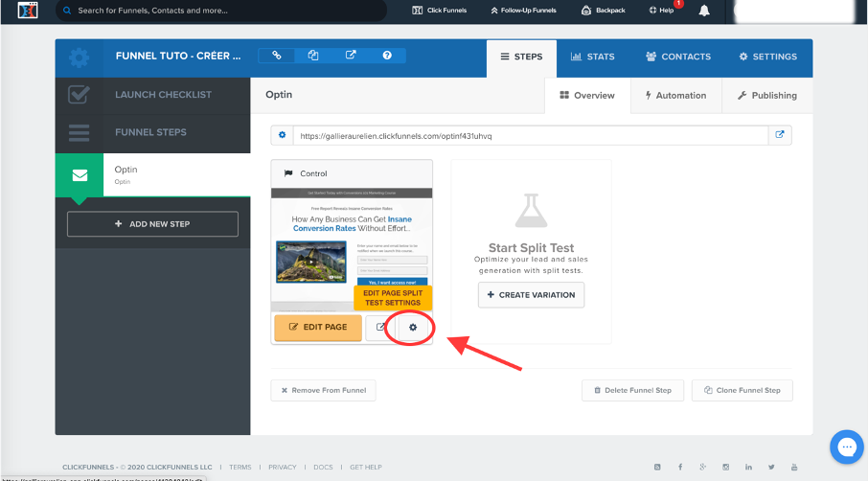
Task: Open page URL in new tab icon
Action: (780, 135)
